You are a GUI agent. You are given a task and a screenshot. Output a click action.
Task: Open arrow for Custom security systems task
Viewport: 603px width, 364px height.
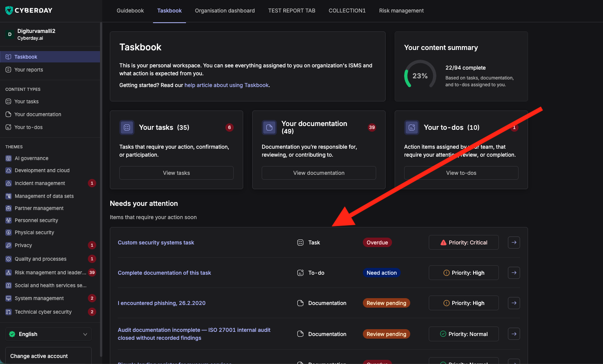coord(514,243)
